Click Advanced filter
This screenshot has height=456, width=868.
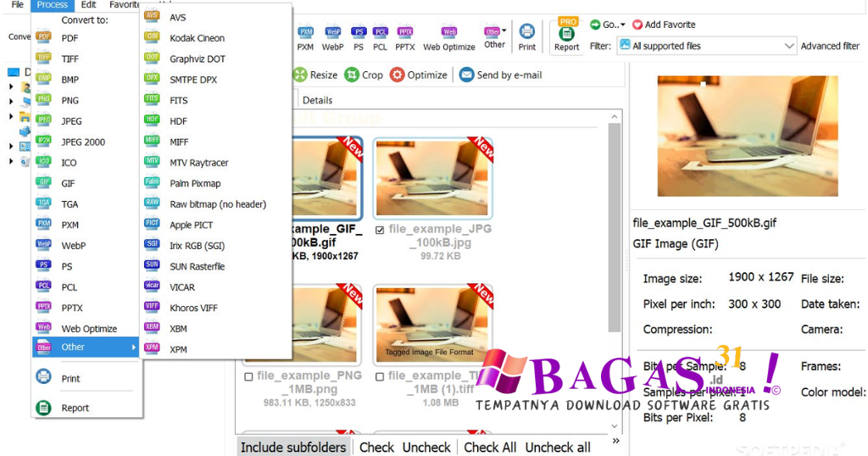click(x=830, y=46)
